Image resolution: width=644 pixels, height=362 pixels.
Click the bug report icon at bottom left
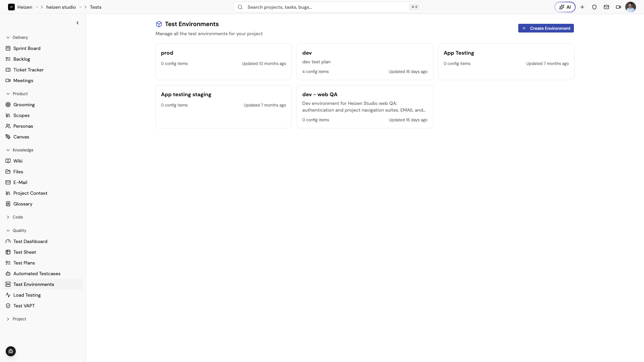pos(11,351)
